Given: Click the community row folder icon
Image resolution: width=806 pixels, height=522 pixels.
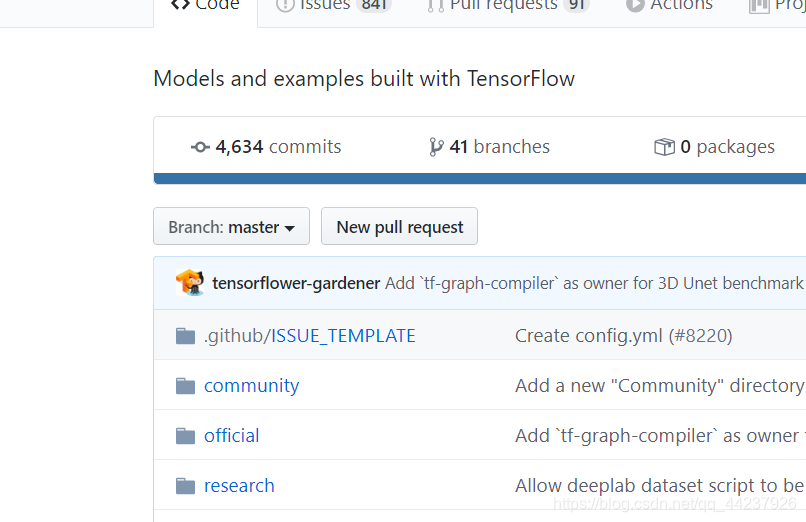Looking at the screenshot, I should click(185, 386).
